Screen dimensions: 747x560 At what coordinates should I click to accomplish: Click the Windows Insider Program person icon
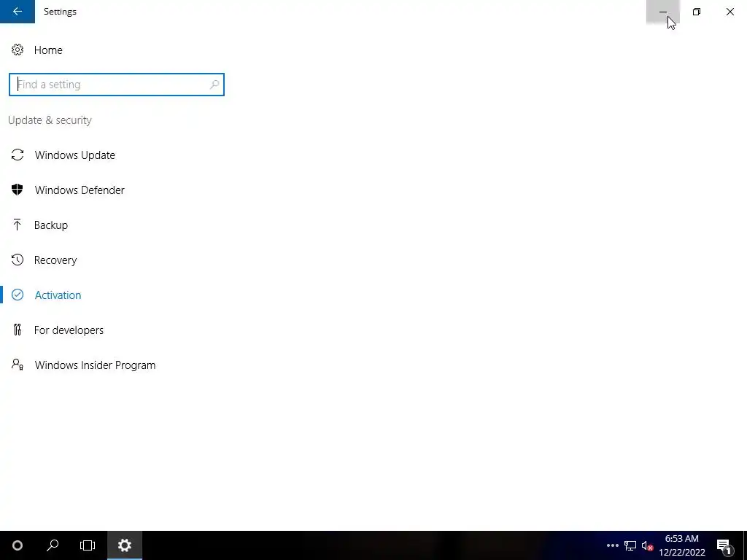click(18, 365)
